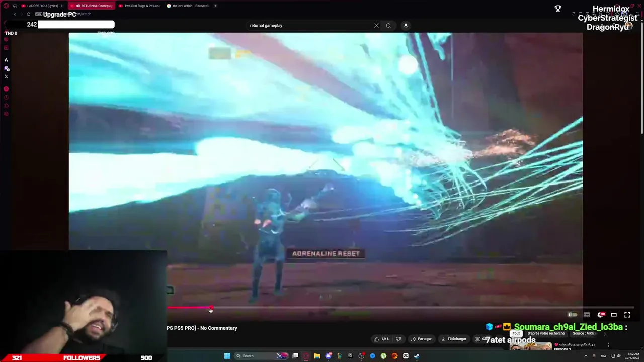Enter fullscreen on the YouTube player

(x=627, y=315)
